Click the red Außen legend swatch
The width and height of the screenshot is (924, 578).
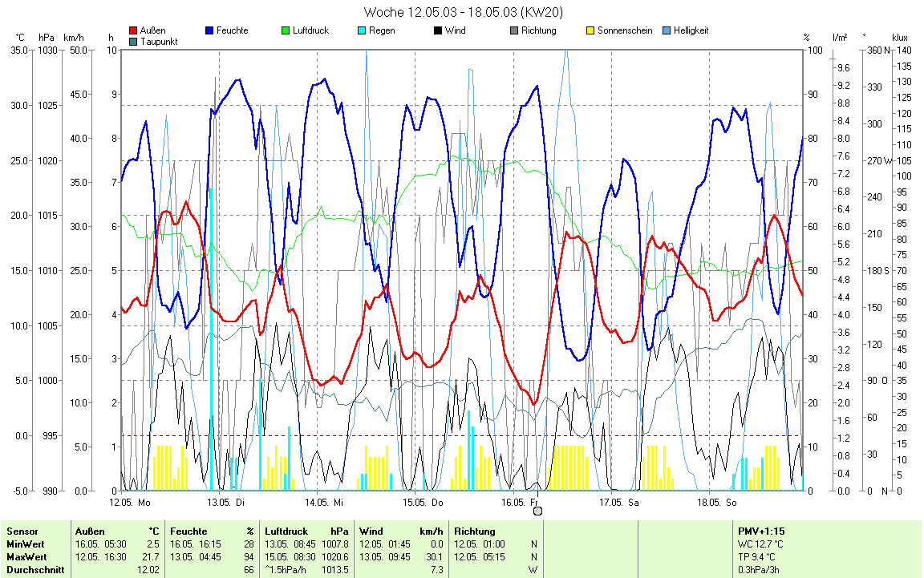coord(133,30)
